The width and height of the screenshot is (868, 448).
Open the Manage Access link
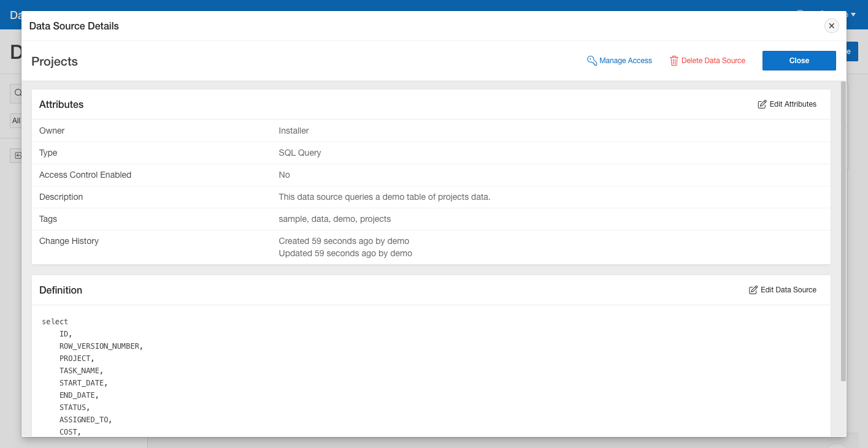(x=625, y=61)
